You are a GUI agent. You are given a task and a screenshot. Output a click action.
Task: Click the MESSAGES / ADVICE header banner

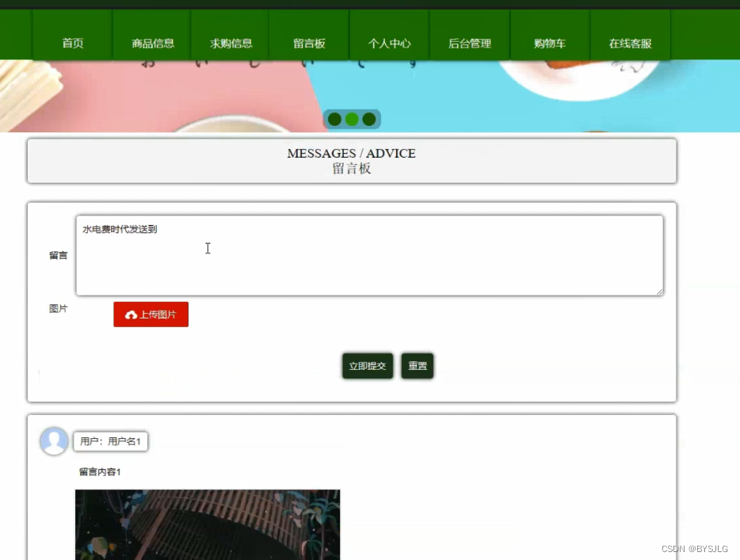351,161
